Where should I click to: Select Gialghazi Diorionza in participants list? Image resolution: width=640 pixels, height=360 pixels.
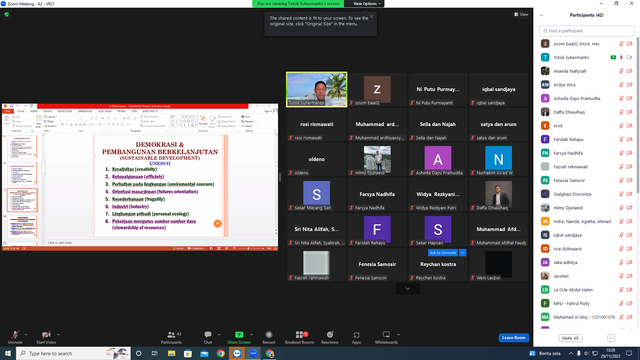587,194
